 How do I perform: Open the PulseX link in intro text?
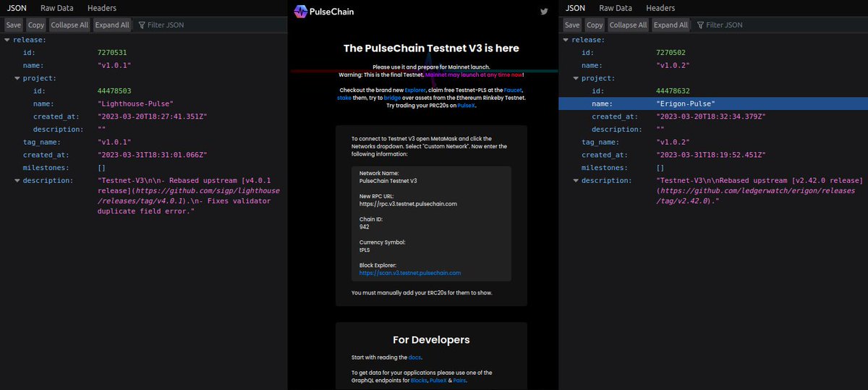(x=466, y=105)
